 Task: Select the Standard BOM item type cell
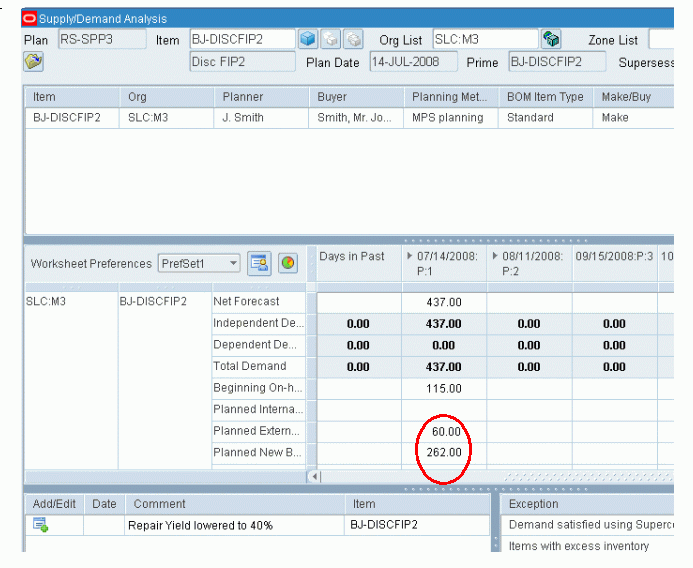[x=546, y=118]
